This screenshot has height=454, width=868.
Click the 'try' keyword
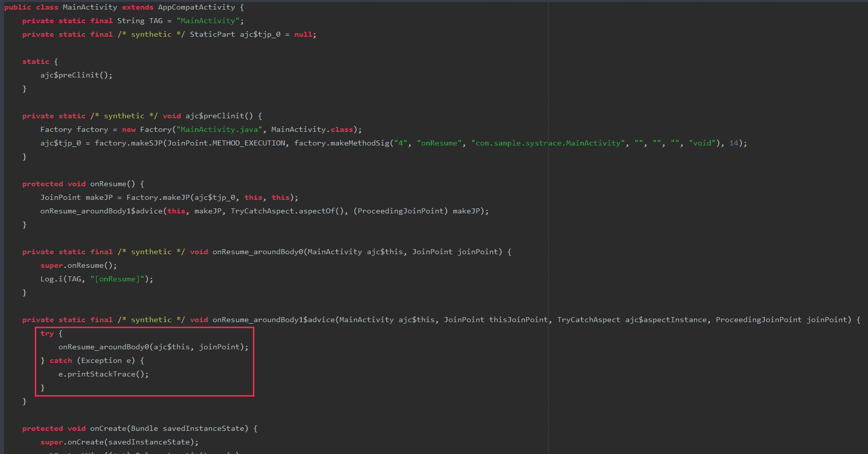tap(47, 333)
